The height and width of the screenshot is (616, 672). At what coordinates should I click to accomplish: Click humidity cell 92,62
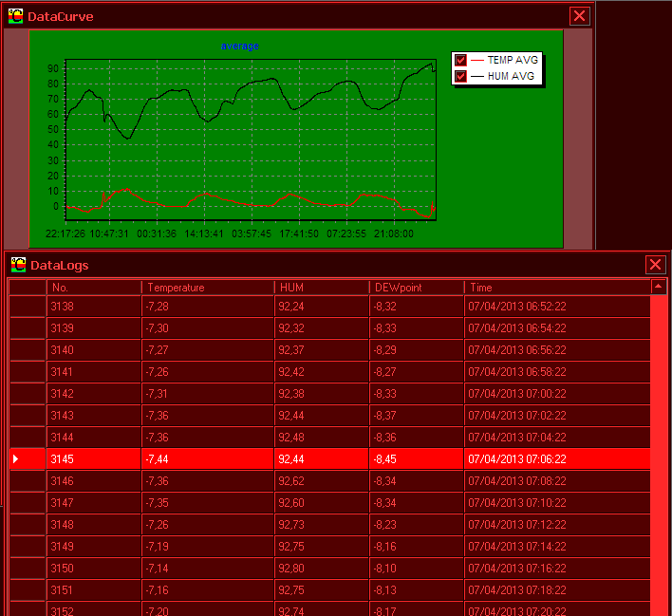point(322,481)
